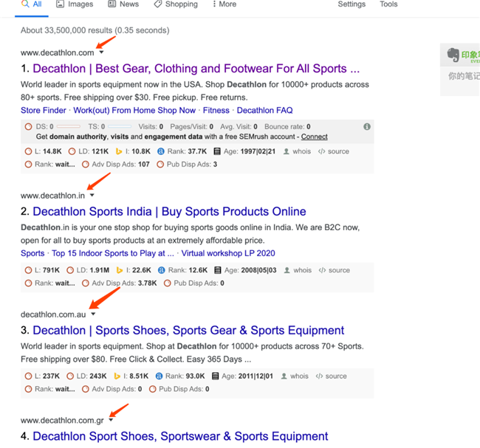Expand the dropdown arrow beside www.decathlon.com

click(101, 52)
